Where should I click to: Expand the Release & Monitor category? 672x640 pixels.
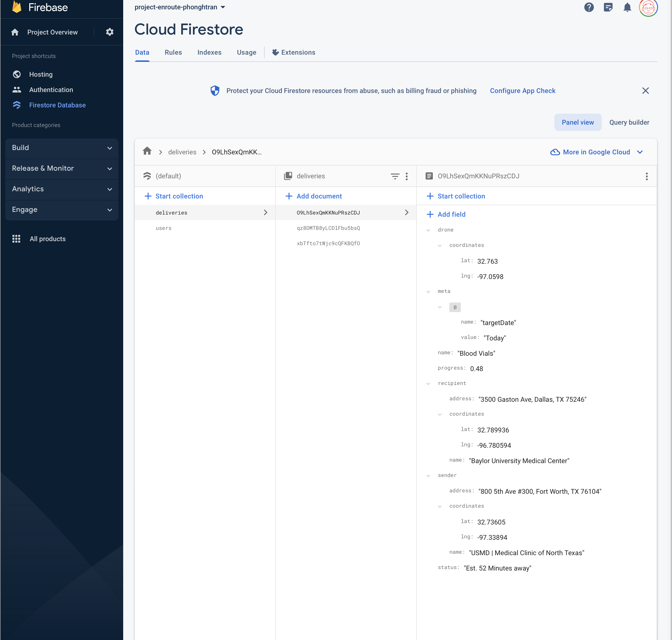(62, 169)
